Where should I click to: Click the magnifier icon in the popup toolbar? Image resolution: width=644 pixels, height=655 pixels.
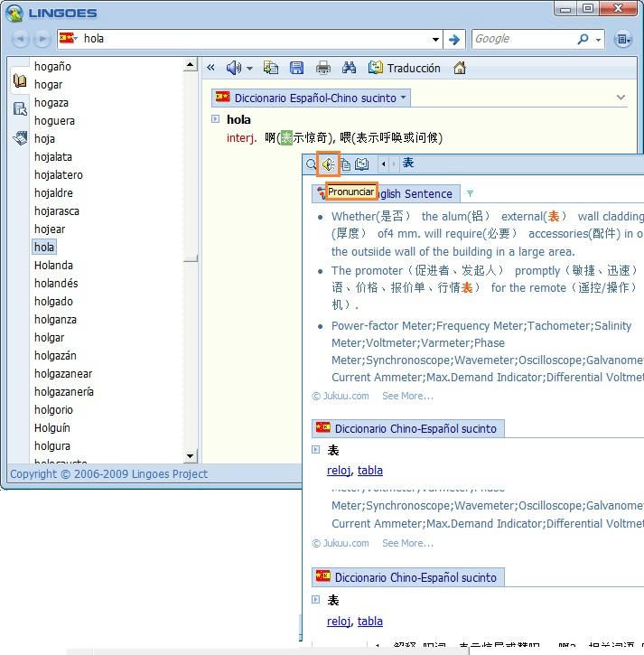tap(311, 164)
